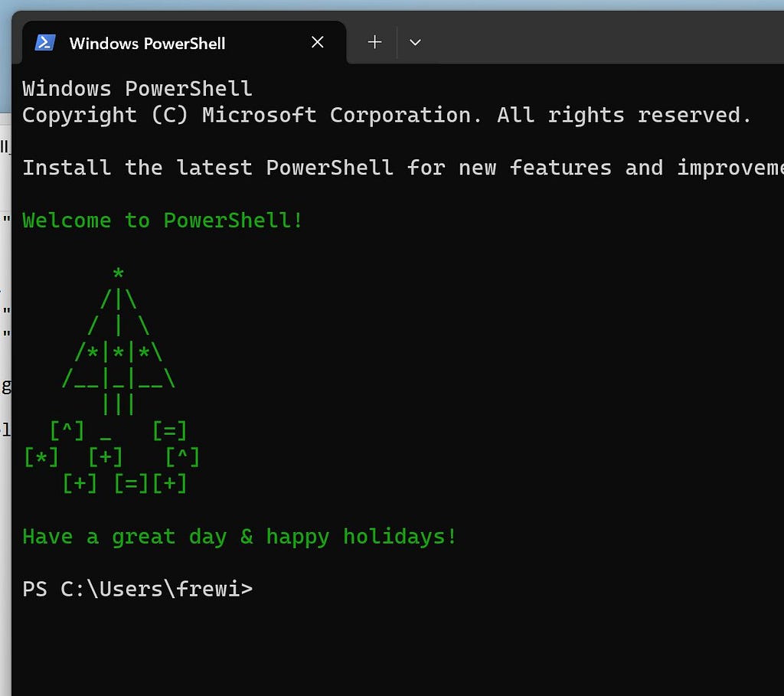Viewport: 784px width, 696px height.
Task: Expand the new tab profile dropdown
Action: coord(415,43)
